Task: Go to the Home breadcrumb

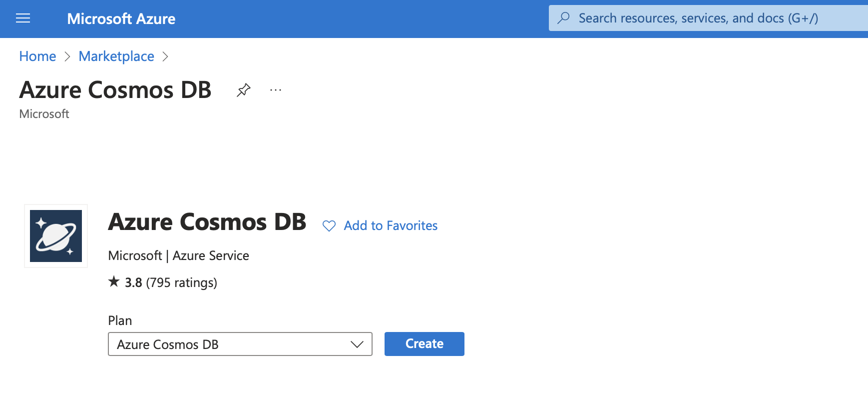Action: pos(37,56)
